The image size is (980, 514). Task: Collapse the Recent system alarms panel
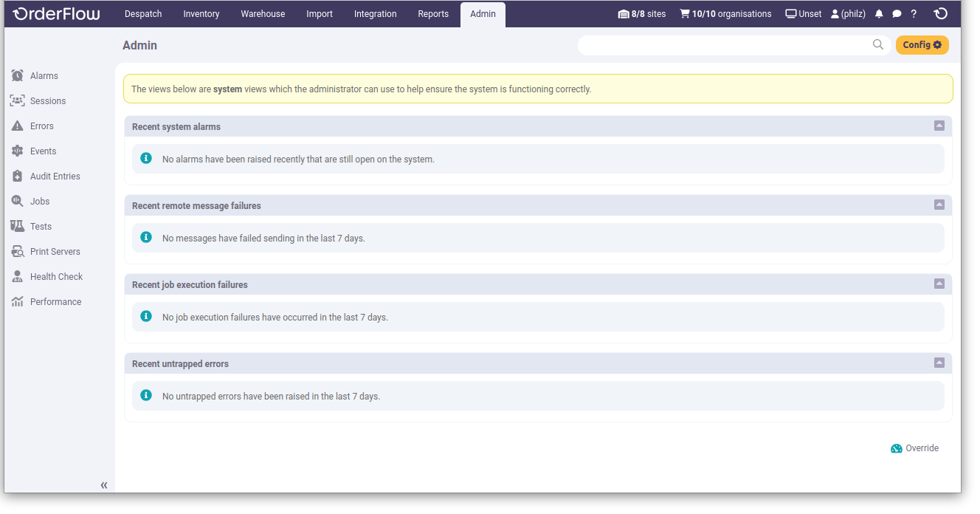939,126
